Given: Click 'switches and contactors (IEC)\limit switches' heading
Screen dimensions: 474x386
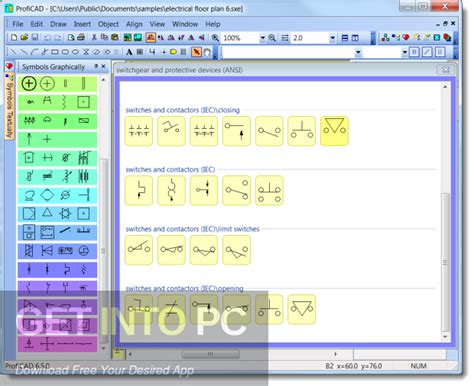Looking at the screenshot, I should pos(192,229).
